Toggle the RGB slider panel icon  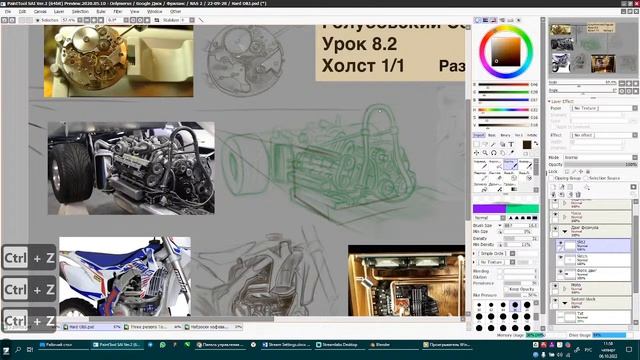(x=486, y=20)
